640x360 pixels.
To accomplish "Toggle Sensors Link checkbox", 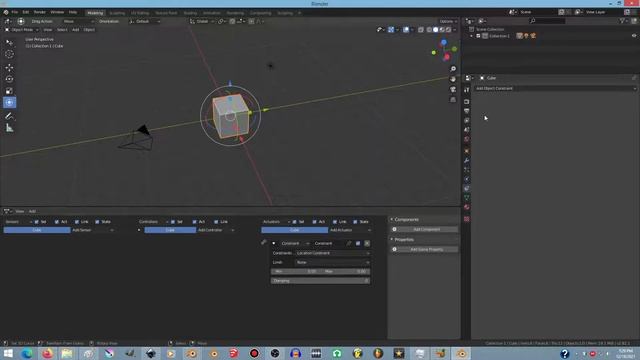I will (x=77, y=222).
